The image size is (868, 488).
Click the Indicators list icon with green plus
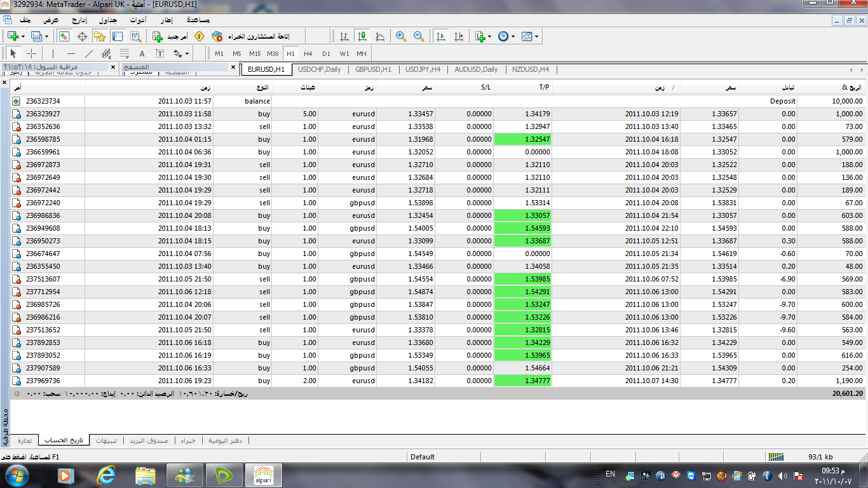(x=480, y=36)
